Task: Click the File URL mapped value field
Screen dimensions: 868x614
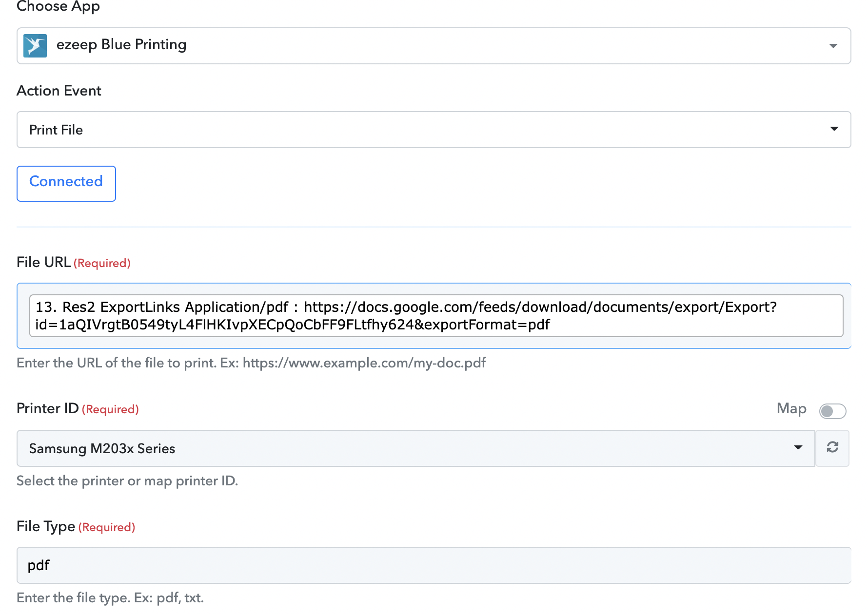Action: point(436,316)
